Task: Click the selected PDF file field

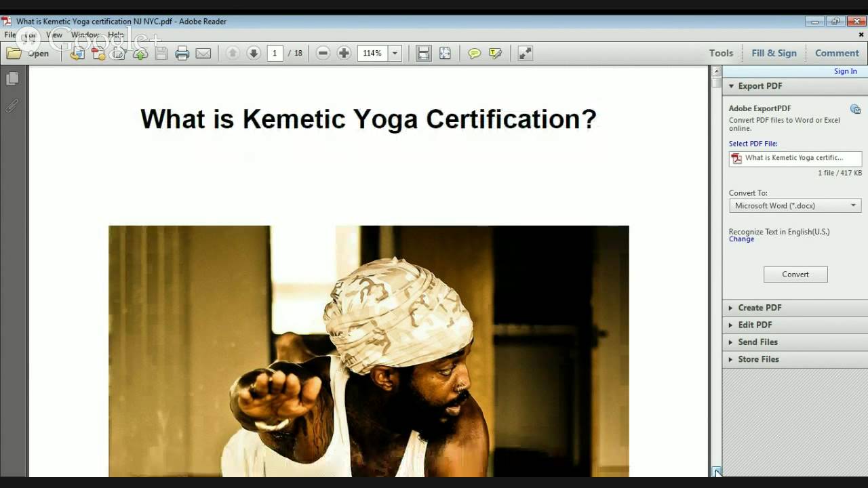Action: tap(795, 158)
